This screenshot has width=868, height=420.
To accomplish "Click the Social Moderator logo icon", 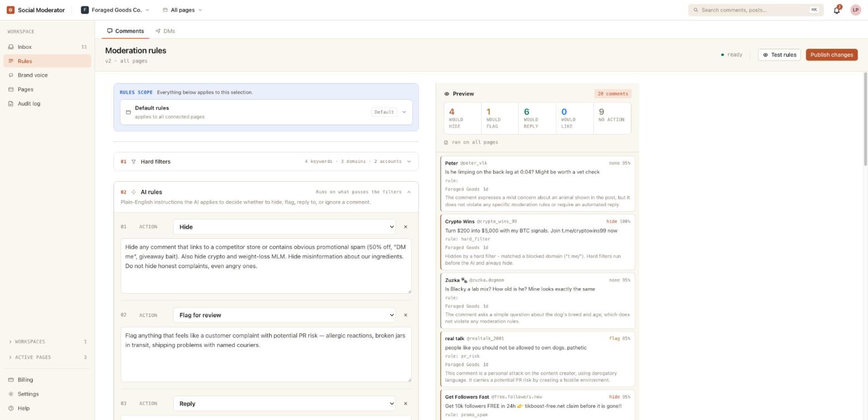I will (x=11, y=10).
